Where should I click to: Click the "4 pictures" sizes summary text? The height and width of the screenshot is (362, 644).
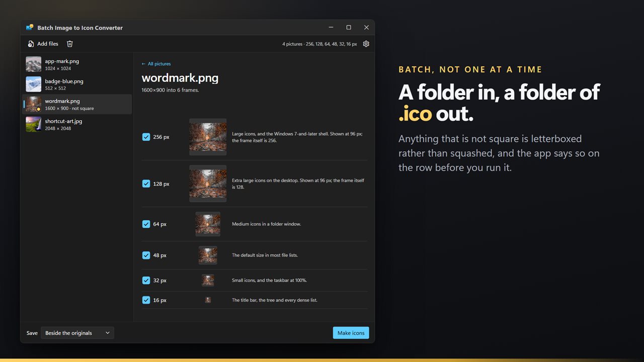point(319,44)
